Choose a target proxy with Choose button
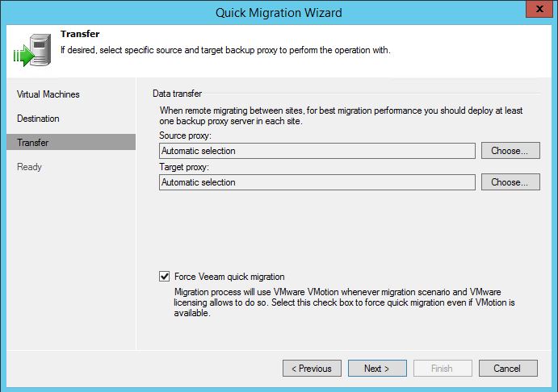 point(510,182)
